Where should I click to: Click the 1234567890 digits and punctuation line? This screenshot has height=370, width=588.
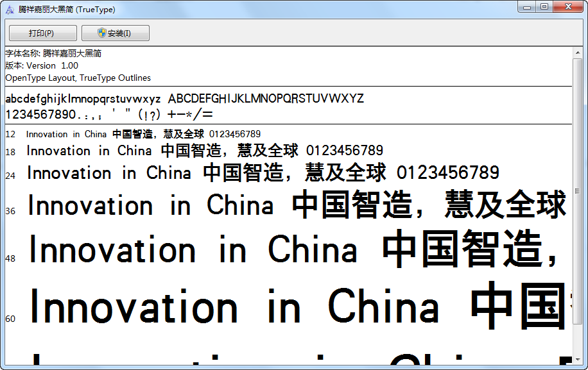(109, 114)
